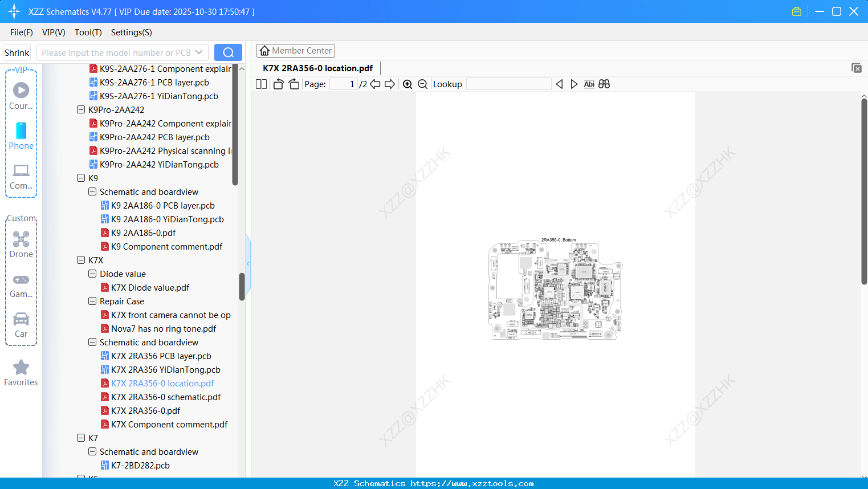868x489 pixels.
Task: Rotate the PDF page counterclockwise
Action: (278, 84)
